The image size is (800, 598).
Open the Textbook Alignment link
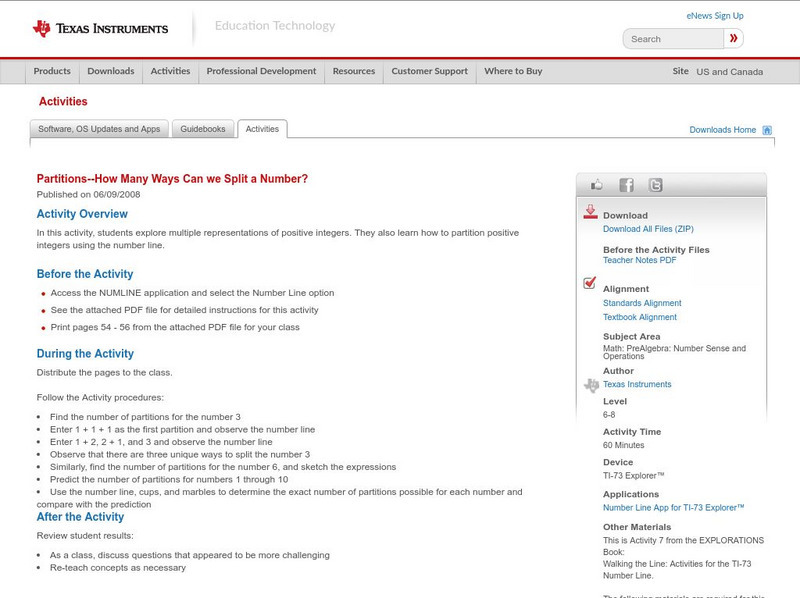[x=640, y=317]
